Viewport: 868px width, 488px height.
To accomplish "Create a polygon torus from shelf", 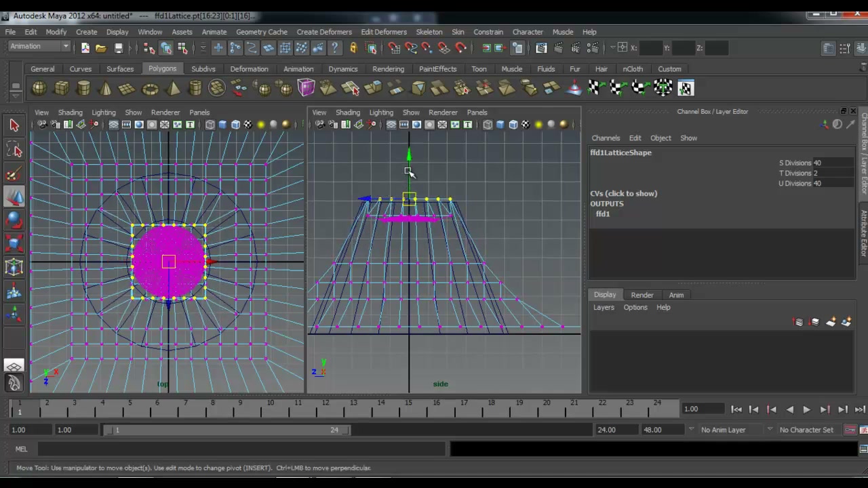I will coord(150,88).
